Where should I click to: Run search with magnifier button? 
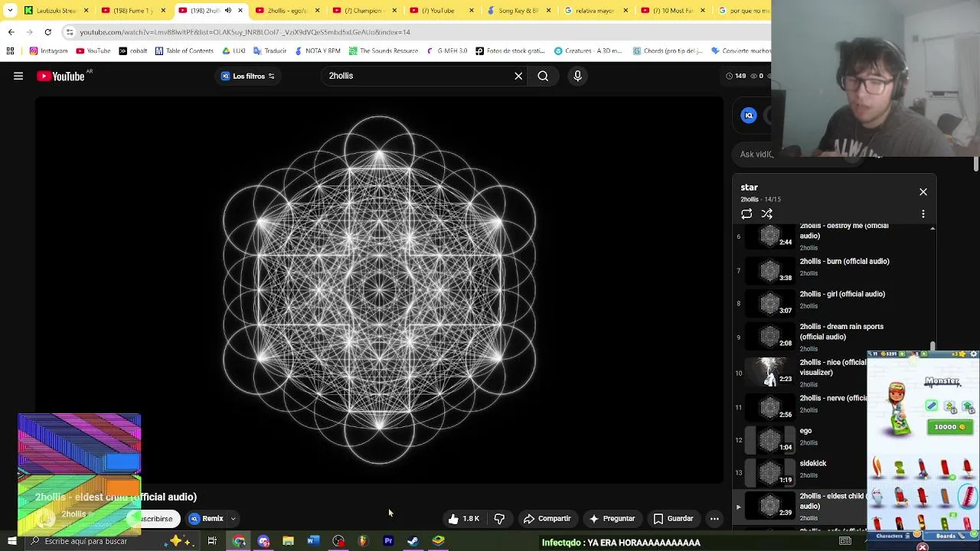[x=543, y=76]
